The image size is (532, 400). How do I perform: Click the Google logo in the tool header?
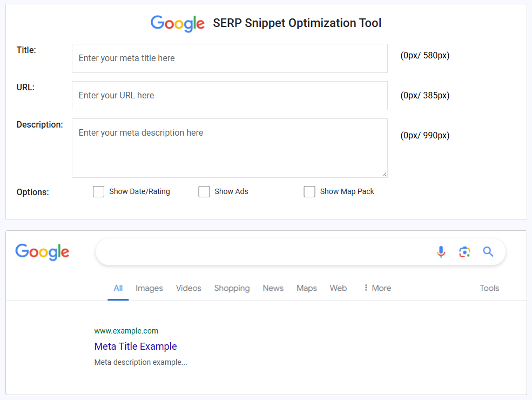pos(178,23)
